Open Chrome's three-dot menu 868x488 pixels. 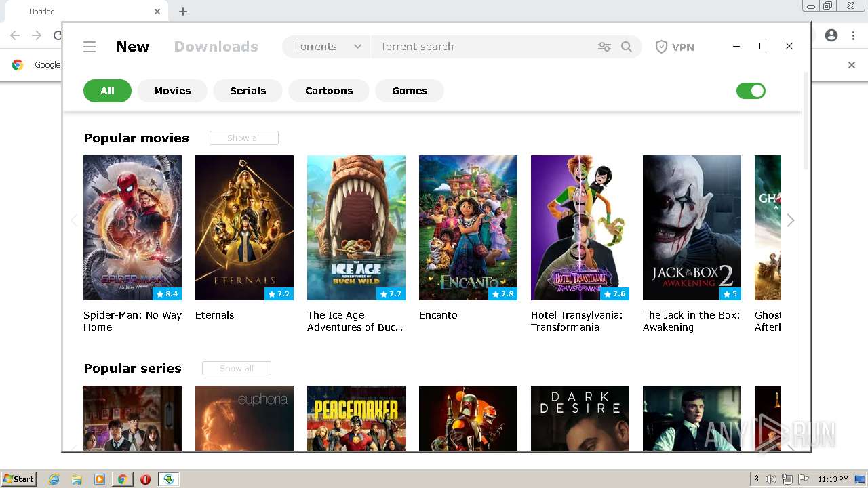(853, 35)
